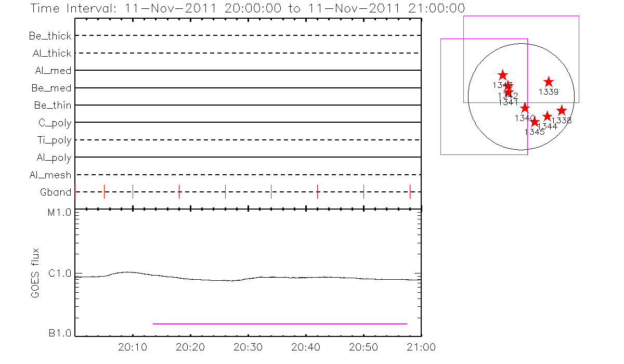Click the 20:30 time axis label
The width and height of the screenshot is (624, 364).
[248, 347]
